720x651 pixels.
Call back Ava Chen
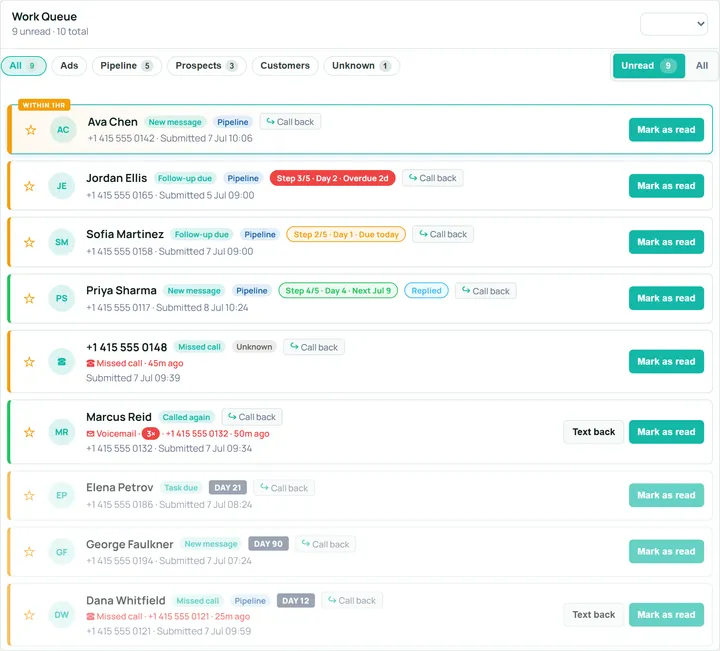tap(290, 122)
